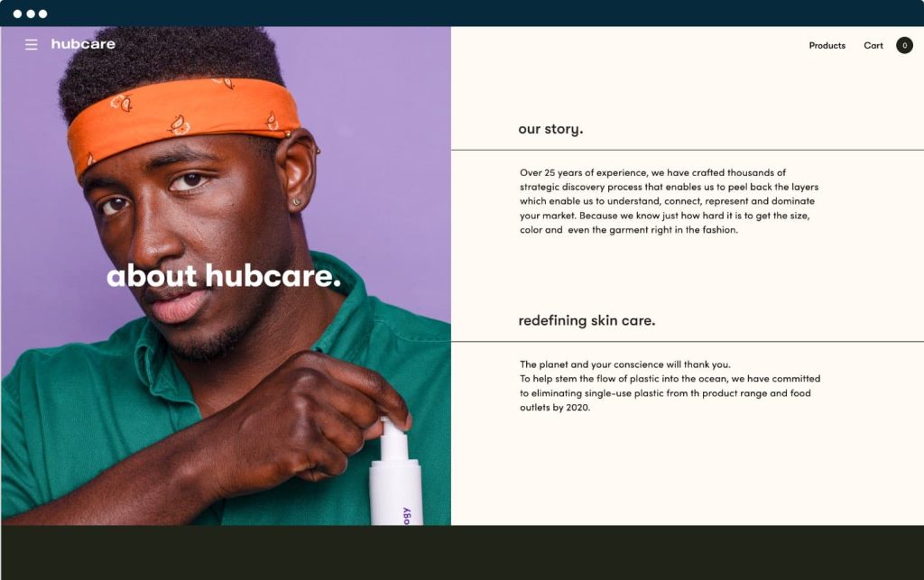This screenshot has width=924, height=580.
Task: Click the first window control dot
Action: tap(18, 14)
